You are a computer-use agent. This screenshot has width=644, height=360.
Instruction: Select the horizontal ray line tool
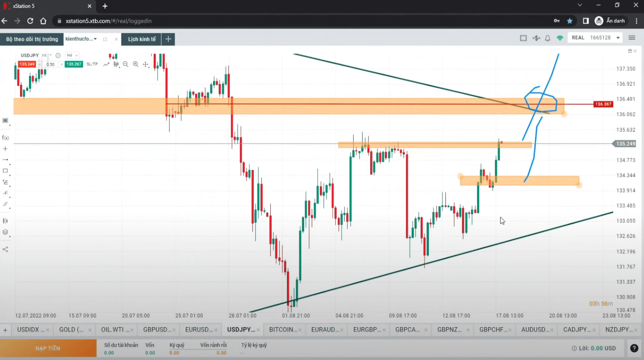pyautogui.click(x=5, y=160)
